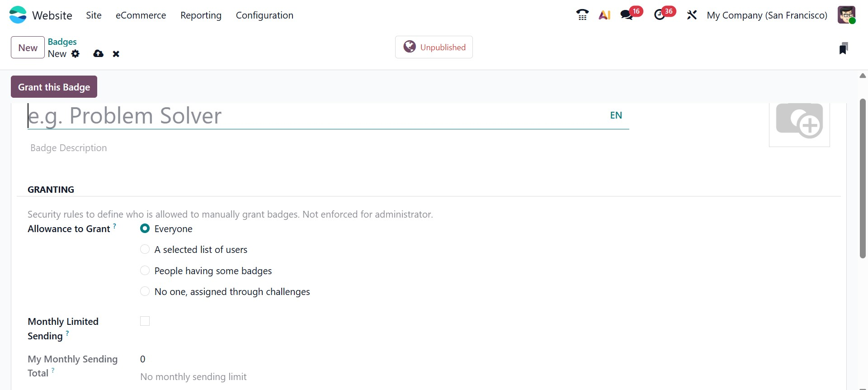The width and height of the screenshot is (868, 390).
Task: Open the actions gear menu
Action: (x=75, y=54)
